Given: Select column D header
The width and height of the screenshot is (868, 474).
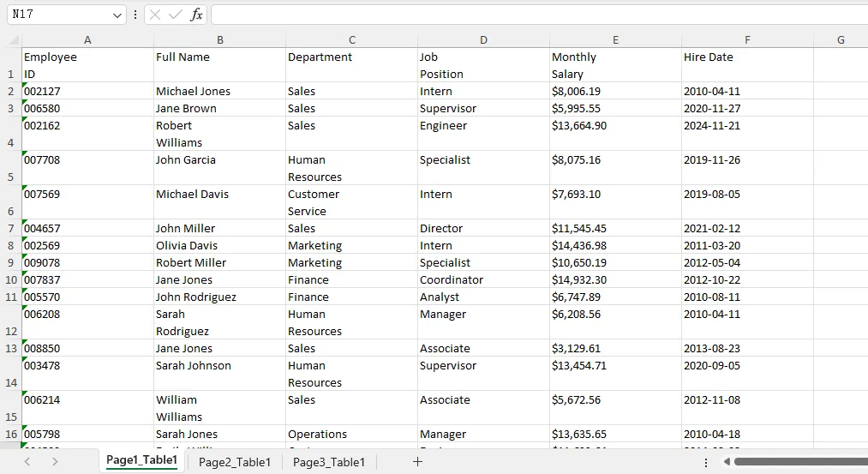Looking at the screenshot, I should (483, 40).
